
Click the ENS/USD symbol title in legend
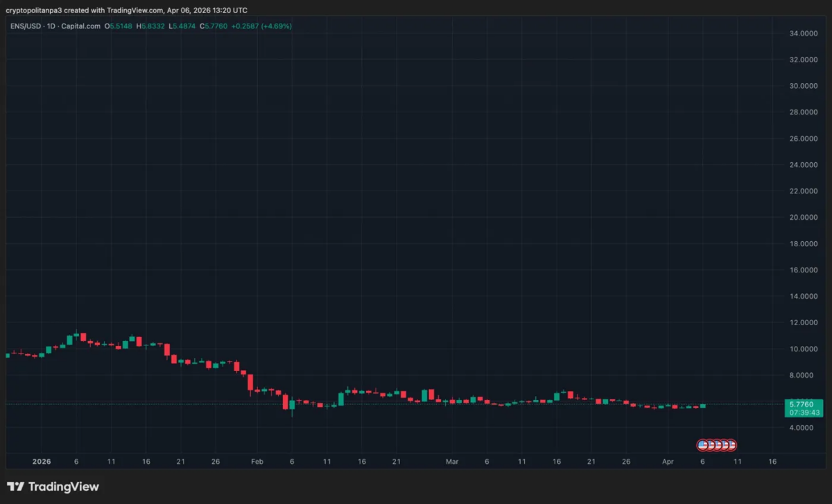24,26
